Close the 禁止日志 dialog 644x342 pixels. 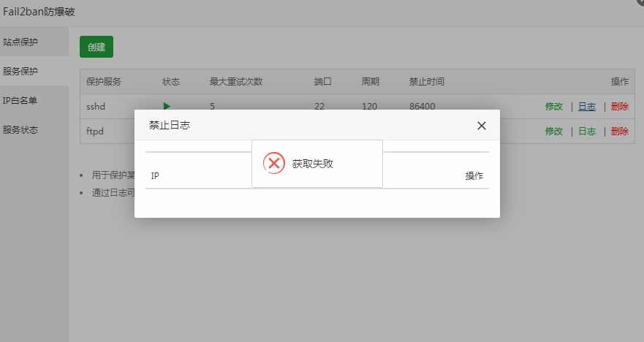pyautogui.click(x=482, y=126)
